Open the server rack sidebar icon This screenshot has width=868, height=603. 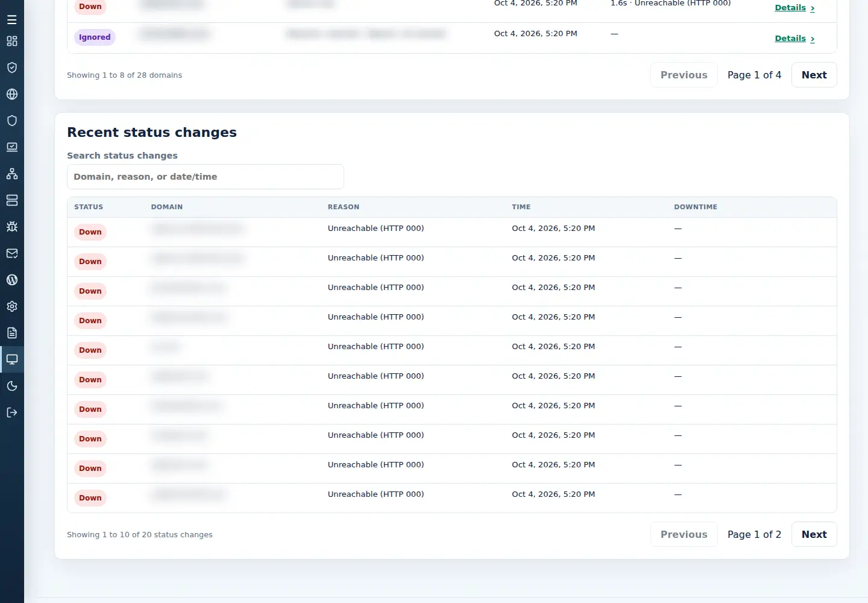click(12, 200)
